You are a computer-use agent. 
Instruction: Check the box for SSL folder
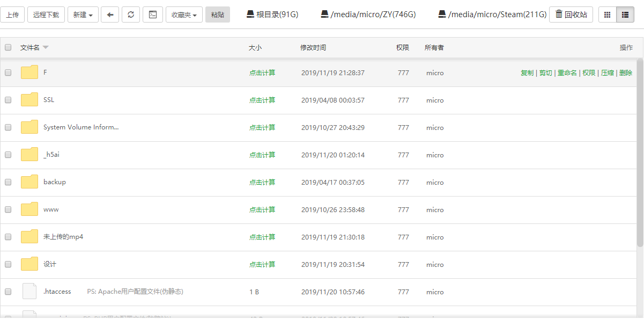[8, 100]
